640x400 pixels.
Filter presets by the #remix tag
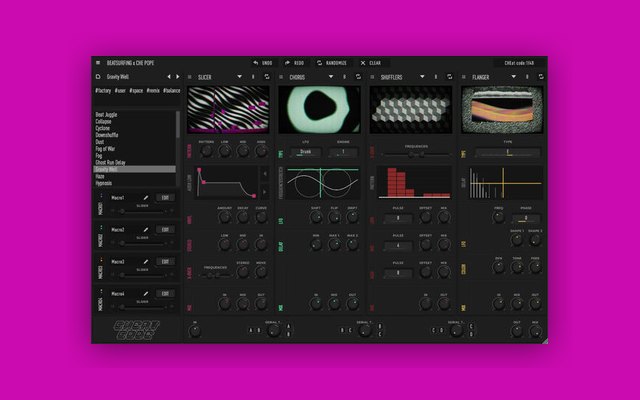click(x=153, y=91)
